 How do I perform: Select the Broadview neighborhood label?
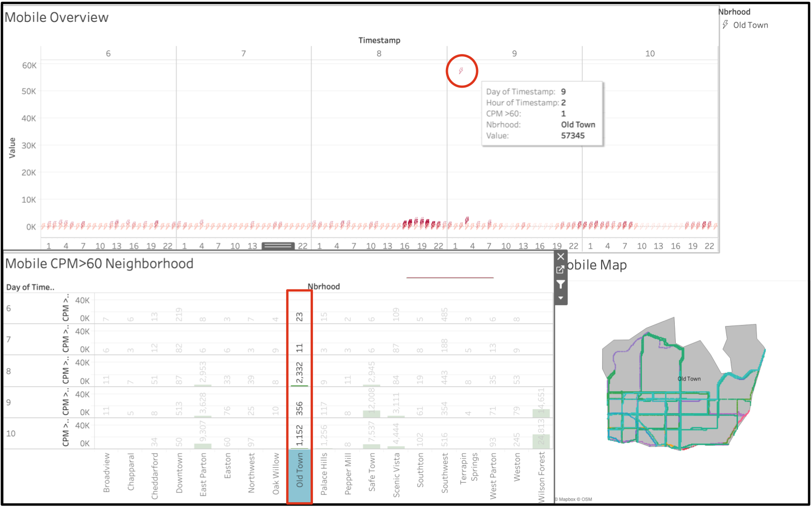107,473
